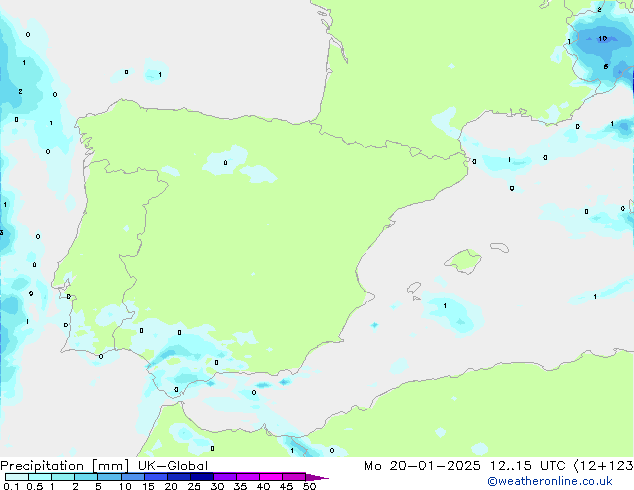Select the 40–45 mm legend color box
This screenshot has width=634, height=490.
pos(271,477)
